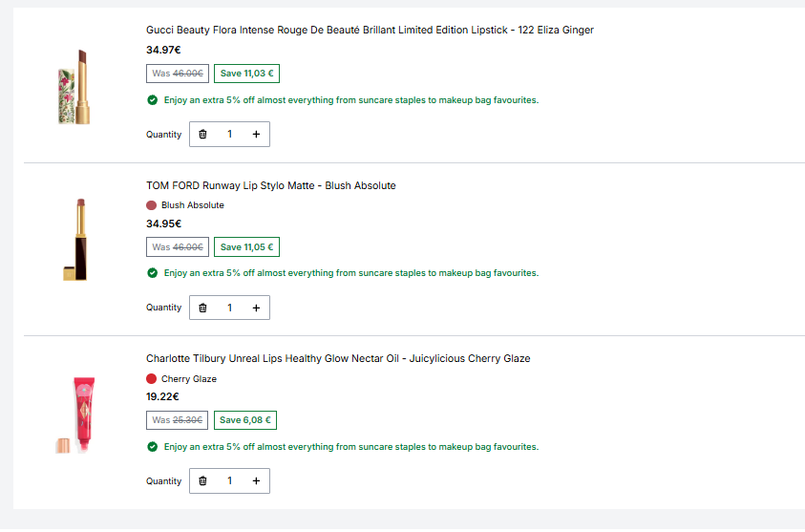View the TOM FORD lipstick product image
805x532 pixels.
pyautogui.click(x=76, y=240)
